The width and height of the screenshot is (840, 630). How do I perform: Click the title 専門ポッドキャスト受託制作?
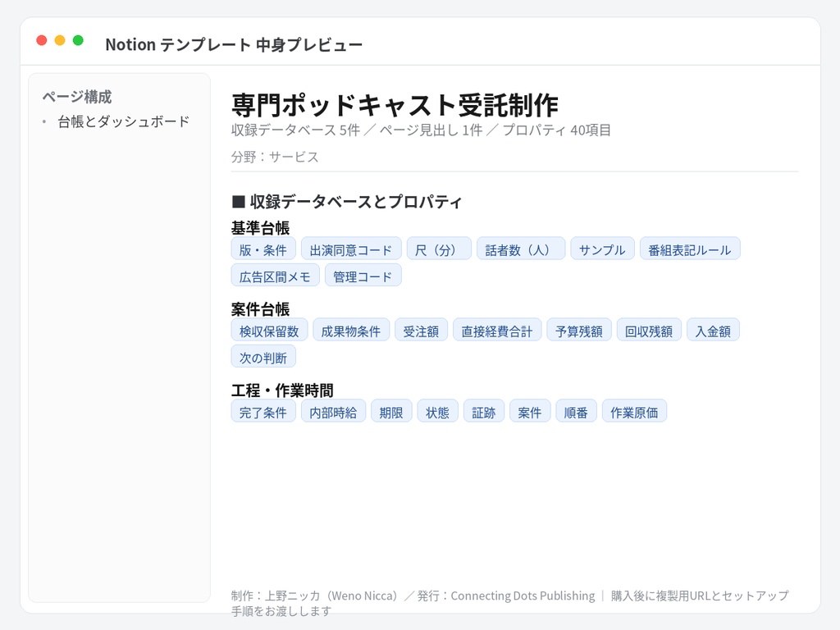(395, 105)
